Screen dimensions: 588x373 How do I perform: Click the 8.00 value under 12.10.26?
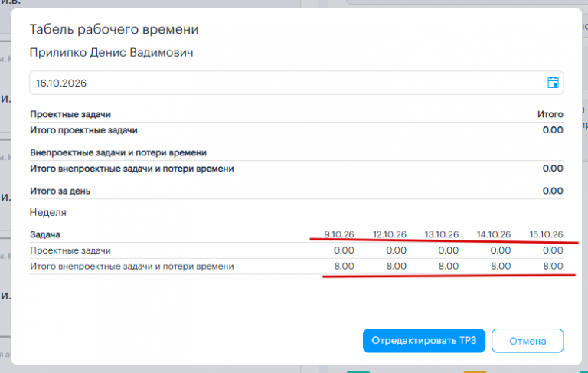pyautogui.click(x=396, y=266)
